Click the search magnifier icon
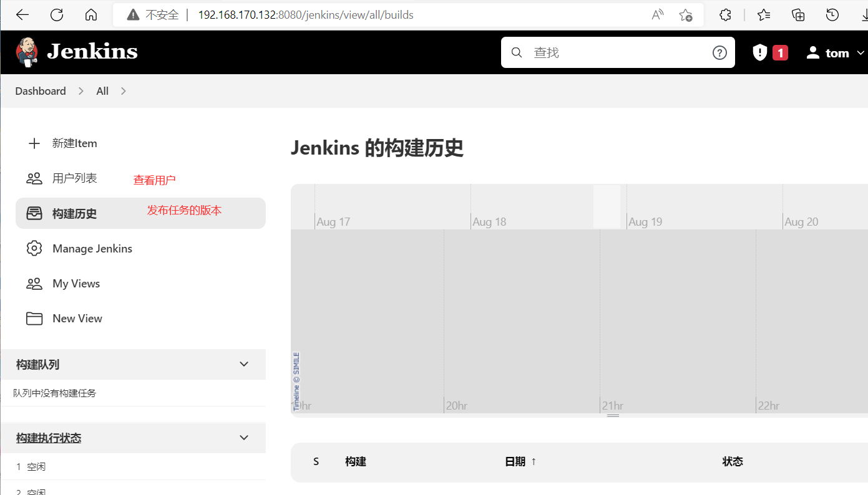The height and width of the screenshot is (495, 868). [x=517, y=53]
